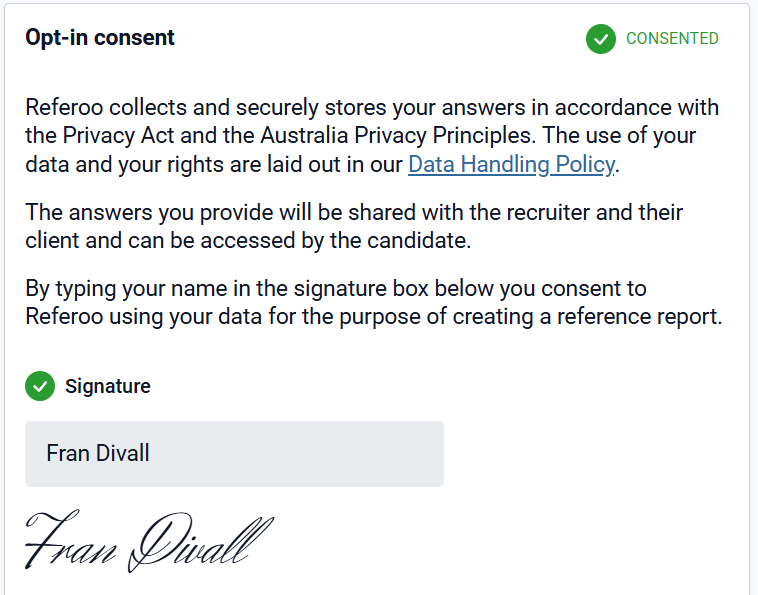Click the green checkmark beside CONSENTED
Screen dimensions: 758x595
[601, 39]
